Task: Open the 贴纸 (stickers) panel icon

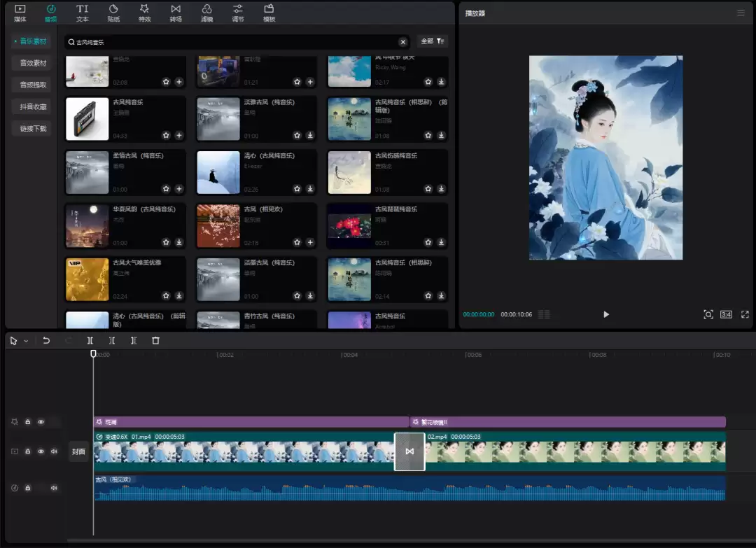Action: coord(113,13)
